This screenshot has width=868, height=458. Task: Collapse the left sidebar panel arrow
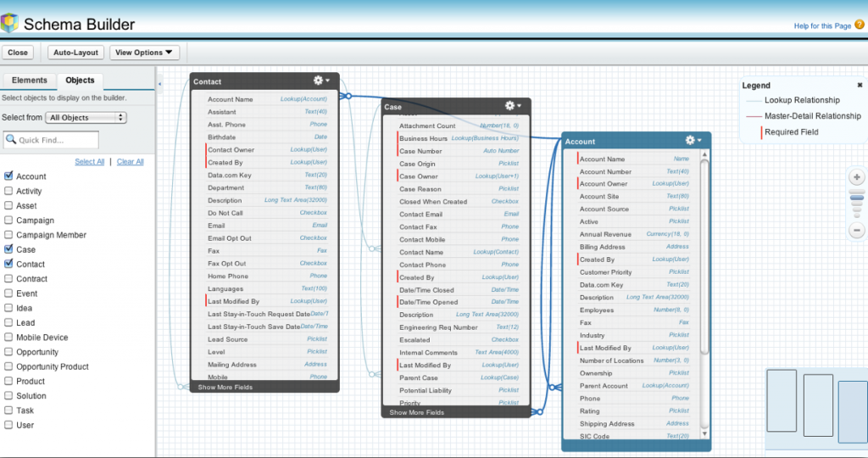pyautogui.click(x=160, y=84)
